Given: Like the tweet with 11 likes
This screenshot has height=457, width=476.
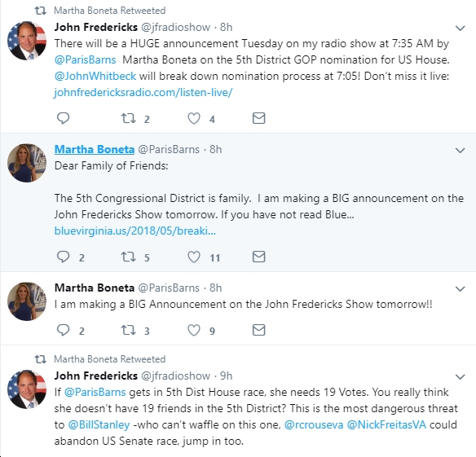Looking at the screenshot, I should click(x=194, y=257).
